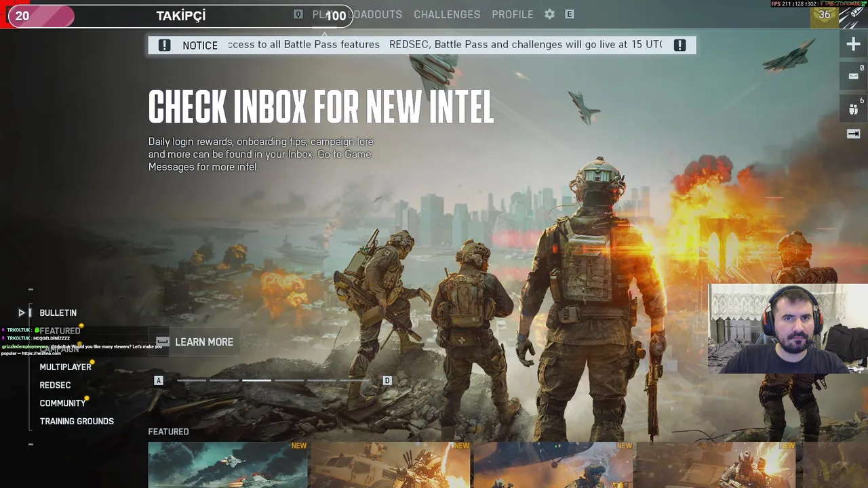
Task: Click the 'Daily login rewards' description text
Action: click(x=261, y=155)
